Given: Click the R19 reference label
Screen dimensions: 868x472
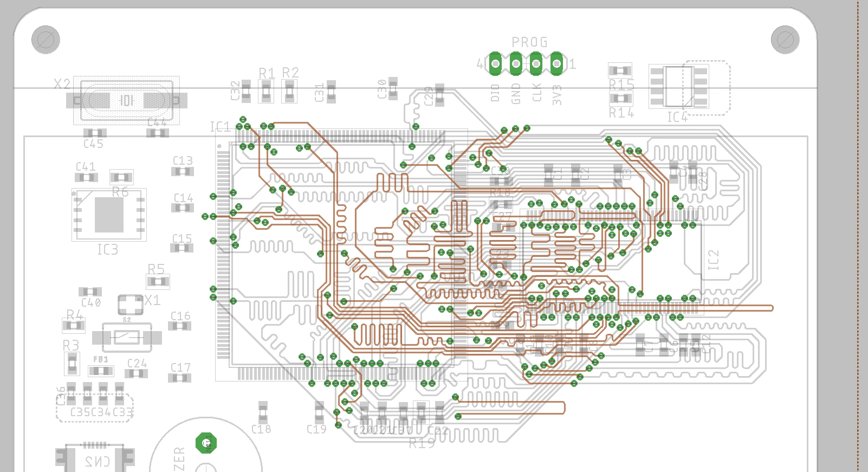Looking at the screenshot, I should click(x=422, y=443).
